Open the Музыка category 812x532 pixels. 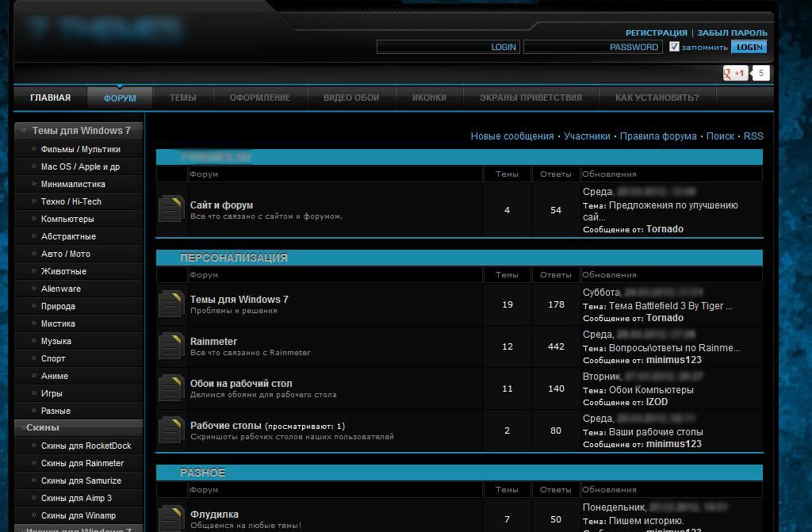(x=56, y=342)
